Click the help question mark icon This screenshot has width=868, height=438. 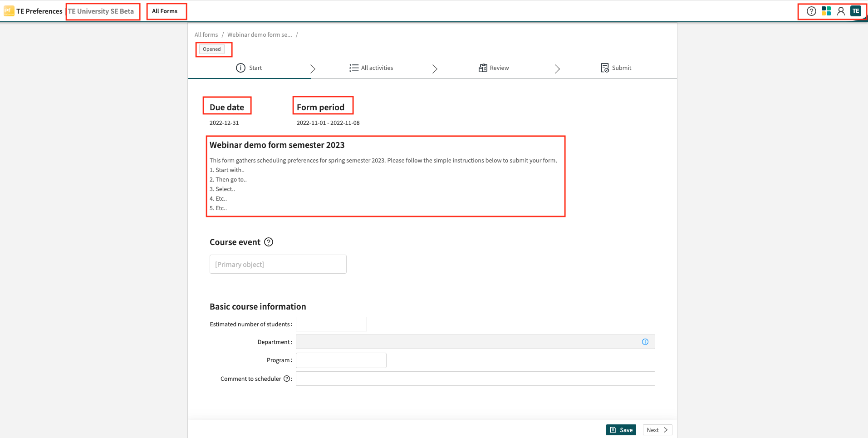coord(811,11)
